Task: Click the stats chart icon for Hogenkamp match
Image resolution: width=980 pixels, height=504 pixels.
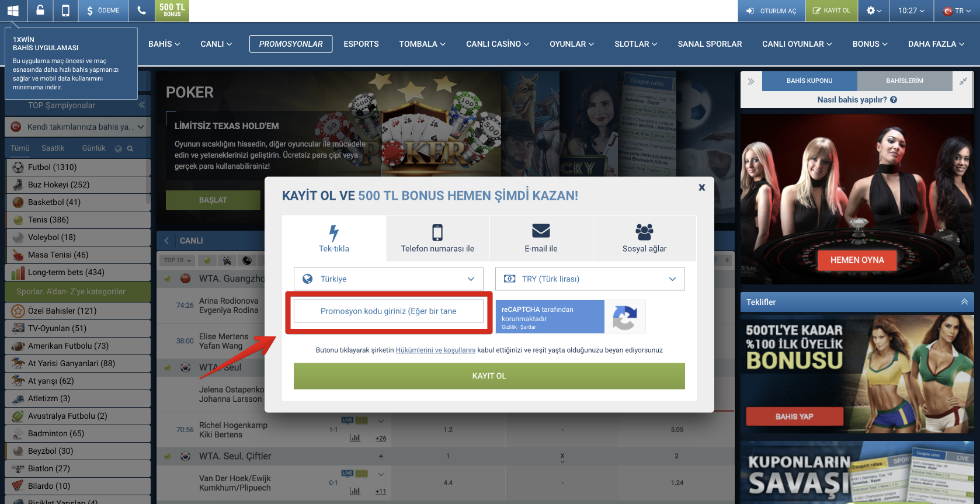Action: (355, 438)
